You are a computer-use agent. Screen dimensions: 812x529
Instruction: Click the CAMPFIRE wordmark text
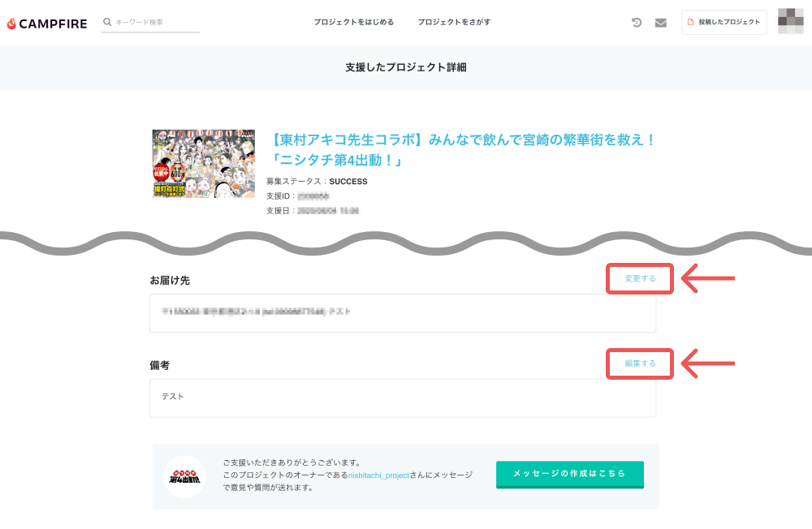coord(54,24)
